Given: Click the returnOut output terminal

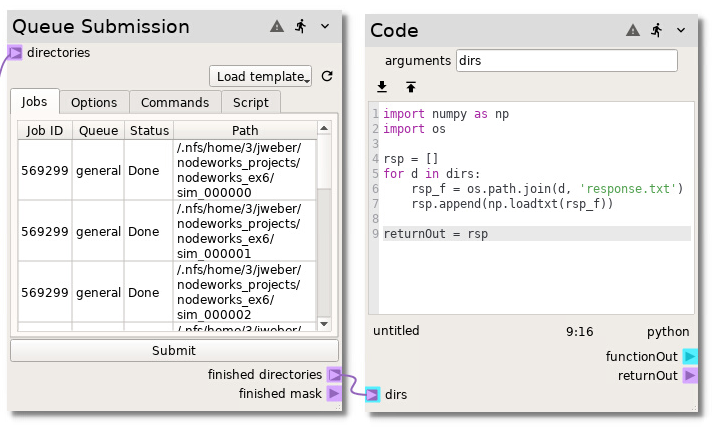Looking at the screenshot, I should (x=689, y=376).
